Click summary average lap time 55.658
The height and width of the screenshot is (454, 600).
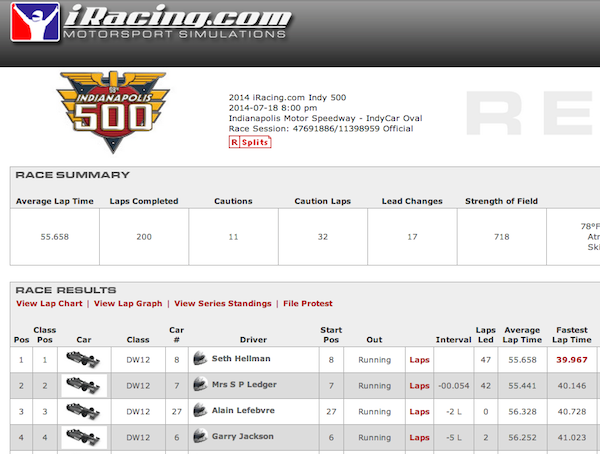55,237
